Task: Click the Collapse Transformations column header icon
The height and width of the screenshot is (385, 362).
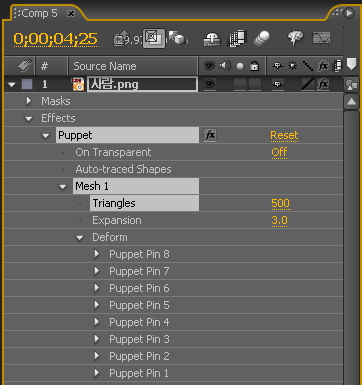Action: tap(292, 66)
